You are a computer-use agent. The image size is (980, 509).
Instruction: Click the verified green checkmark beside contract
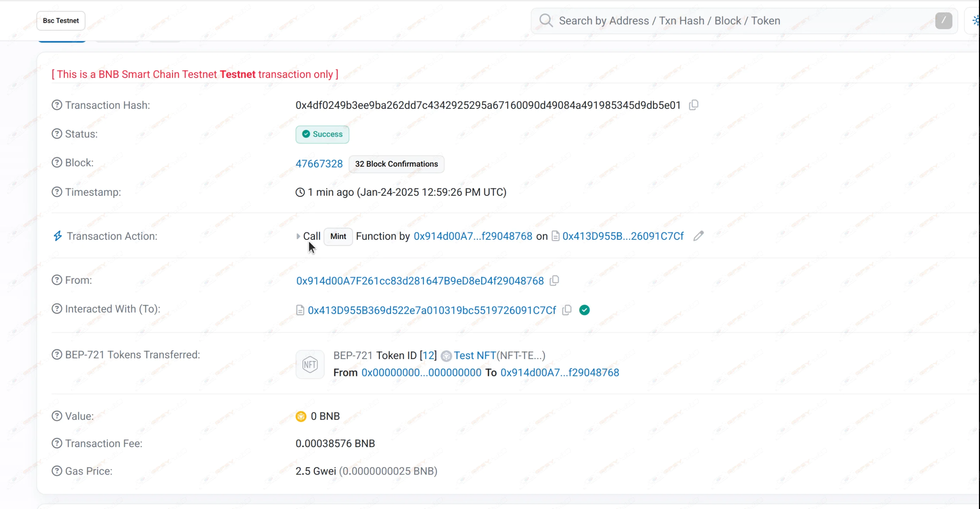(x=584, y=310)
